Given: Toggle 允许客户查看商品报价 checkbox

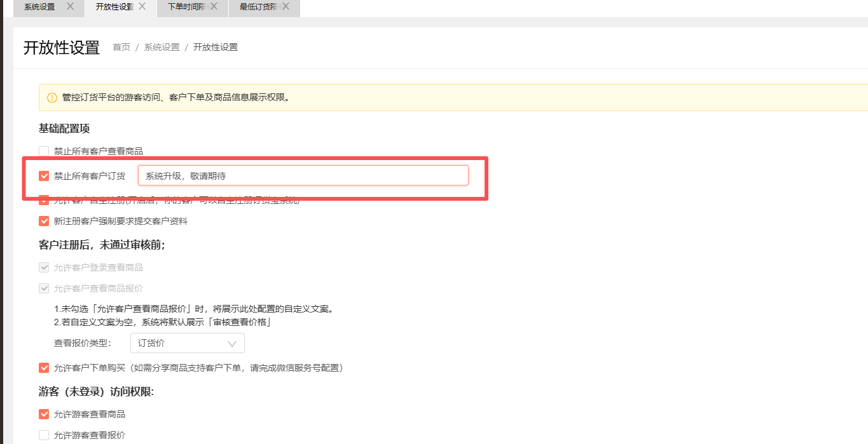Looking at the screenshot, I should (x=44, y=288).
